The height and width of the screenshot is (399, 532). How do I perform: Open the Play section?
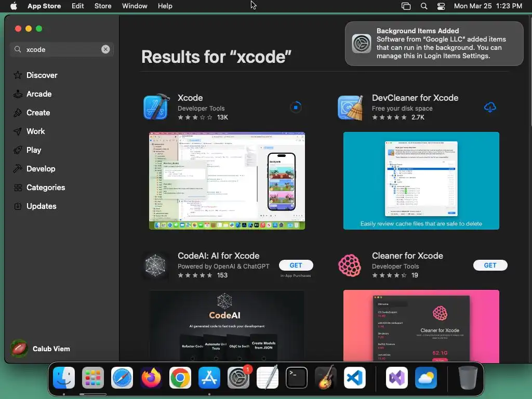tap(27, 150)
